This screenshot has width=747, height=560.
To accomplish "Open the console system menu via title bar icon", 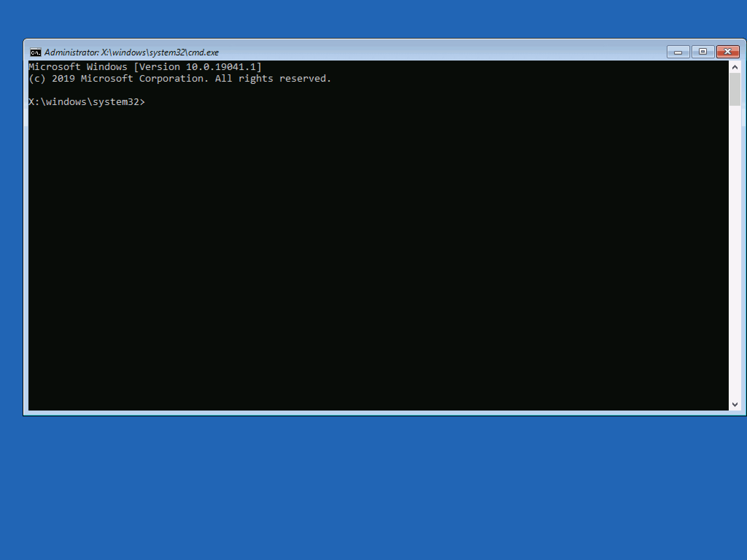I will pos(35,52).
